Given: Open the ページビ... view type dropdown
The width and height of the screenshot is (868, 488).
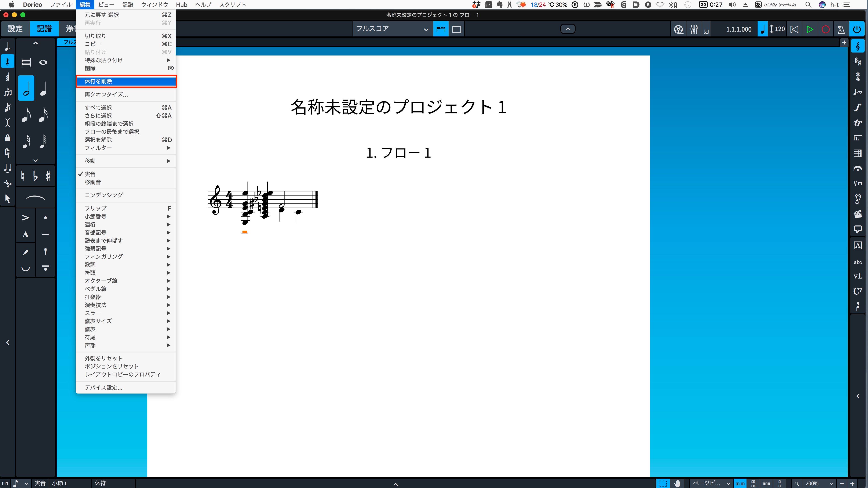Looking at the screenshot, I should click(711, 483).
